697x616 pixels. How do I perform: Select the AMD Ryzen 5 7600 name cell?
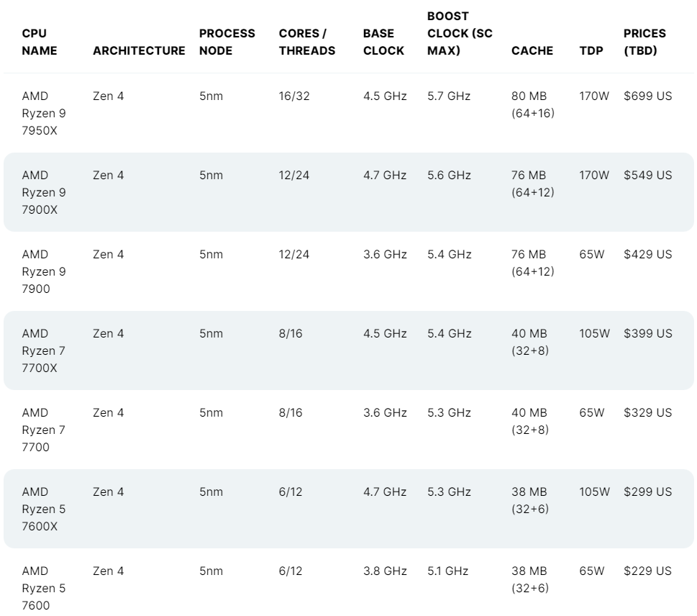click(44, 588)
